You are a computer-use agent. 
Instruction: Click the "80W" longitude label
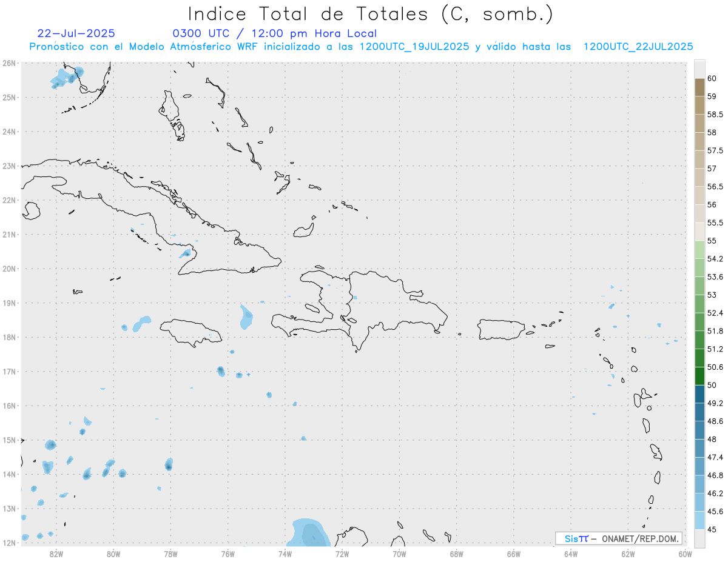point(113,554)
